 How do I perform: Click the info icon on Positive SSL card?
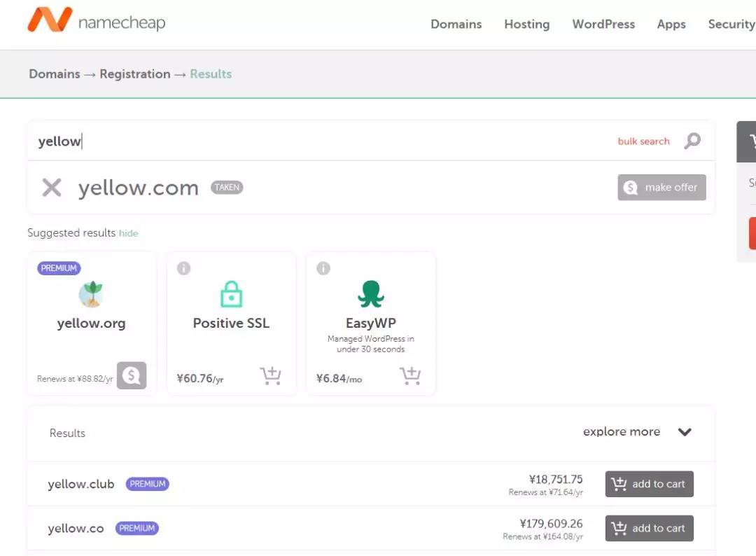(183, 268)
